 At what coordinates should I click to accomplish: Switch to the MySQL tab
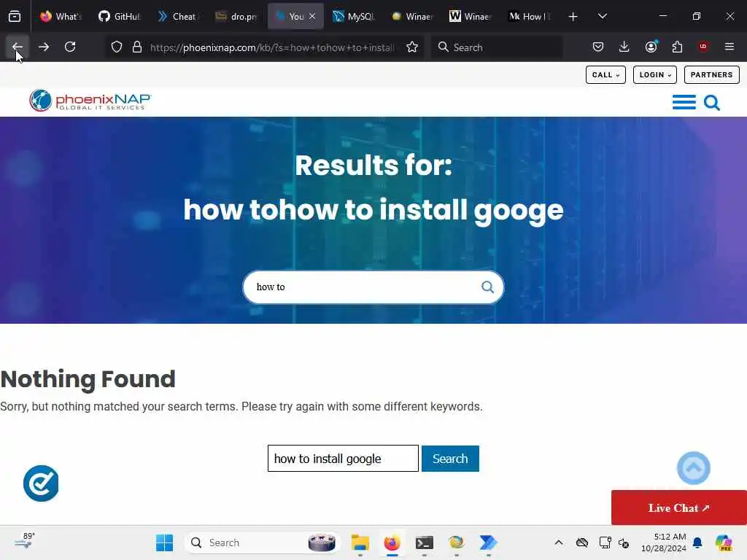[353, 16]
